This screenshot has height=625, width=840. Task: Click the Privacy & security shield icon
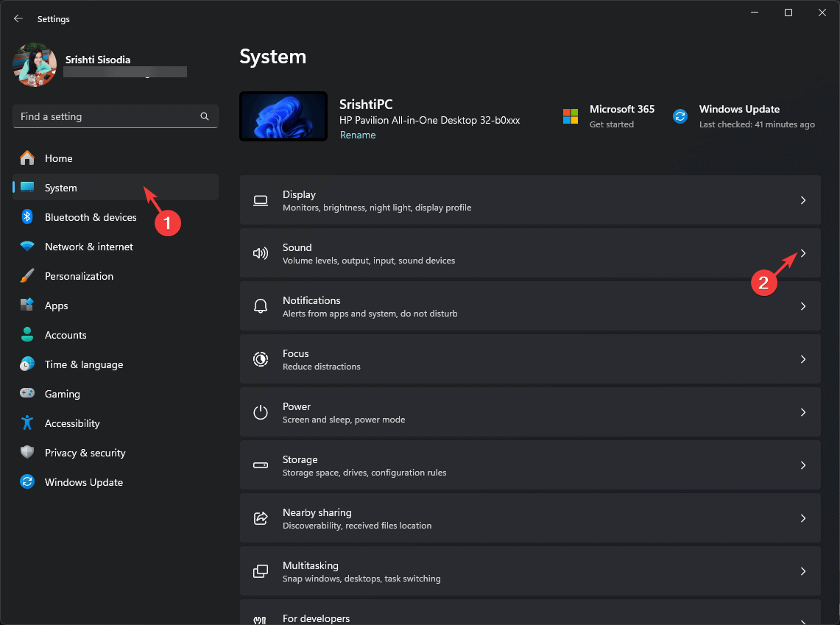coord(27,453)
